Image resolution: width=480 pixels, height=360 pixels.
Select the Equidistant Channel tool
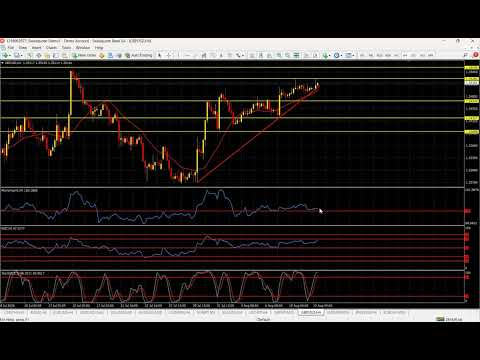click(x=204, y=55)
